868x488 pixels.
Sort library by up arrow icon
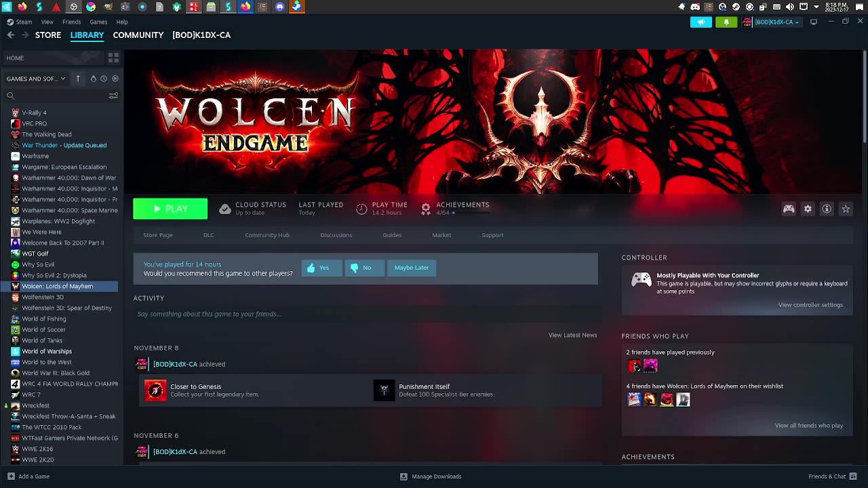click(x=78, y=79)
